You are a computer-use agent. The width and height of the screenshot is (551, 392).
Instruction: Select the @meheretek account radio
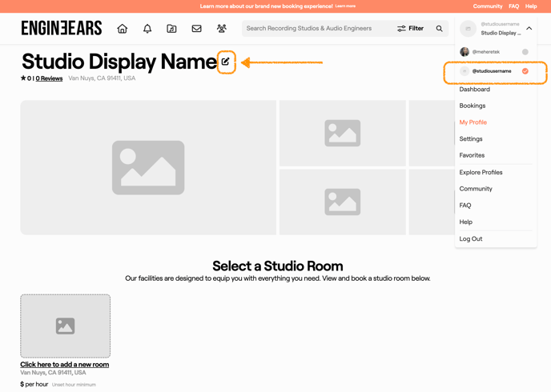pos(525,52)
